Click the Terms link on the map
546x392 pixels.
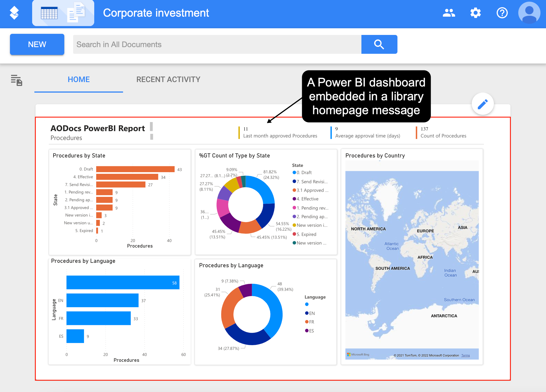(x=465, y=355)
